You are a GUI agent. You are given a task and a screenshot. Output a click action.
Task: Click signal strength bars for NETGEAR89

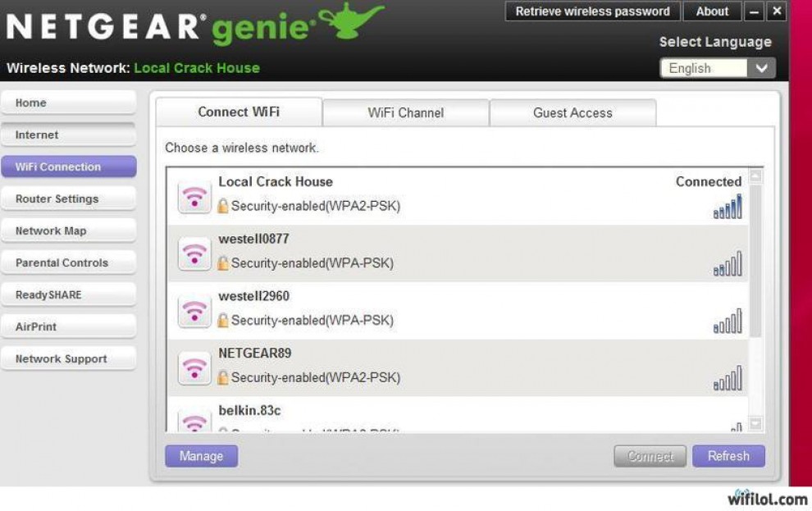[x=728, y=378]
